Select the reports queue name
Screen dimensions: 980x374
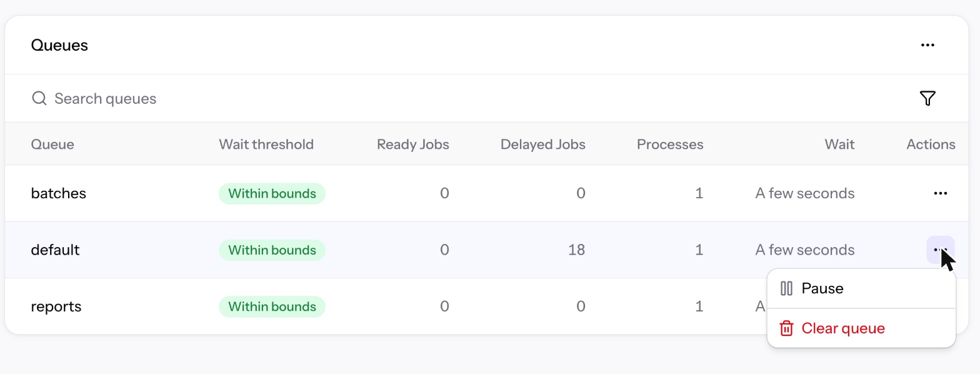click(56, 306)
